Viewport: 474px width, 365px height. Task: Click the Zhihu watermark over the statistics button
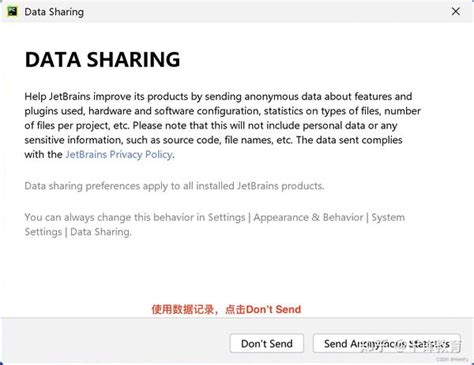412,347
